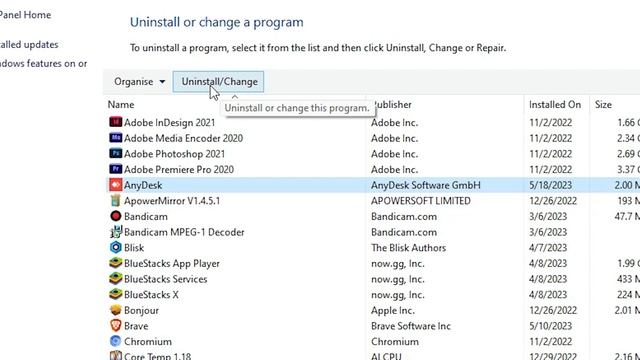Click the Uninstall/Change toolbar button
The width and height of the screenshot is (640, 360).
[218, 82]
